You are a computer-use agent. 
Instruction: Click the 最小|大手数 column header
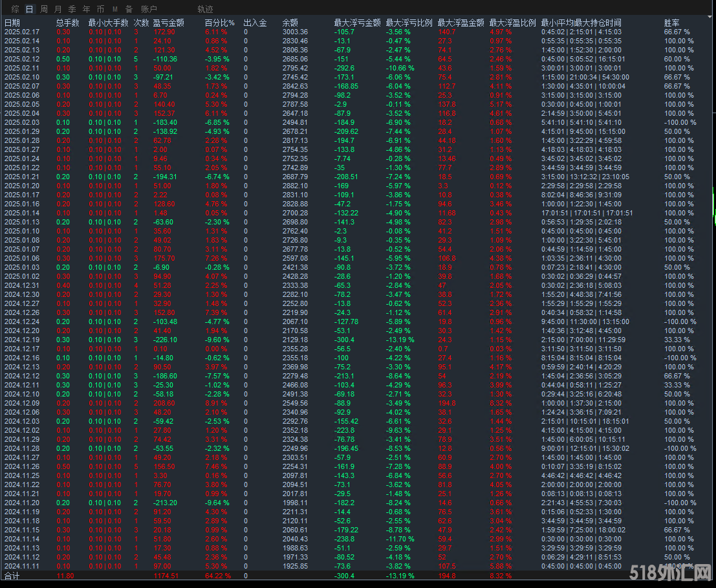(108, 23)
